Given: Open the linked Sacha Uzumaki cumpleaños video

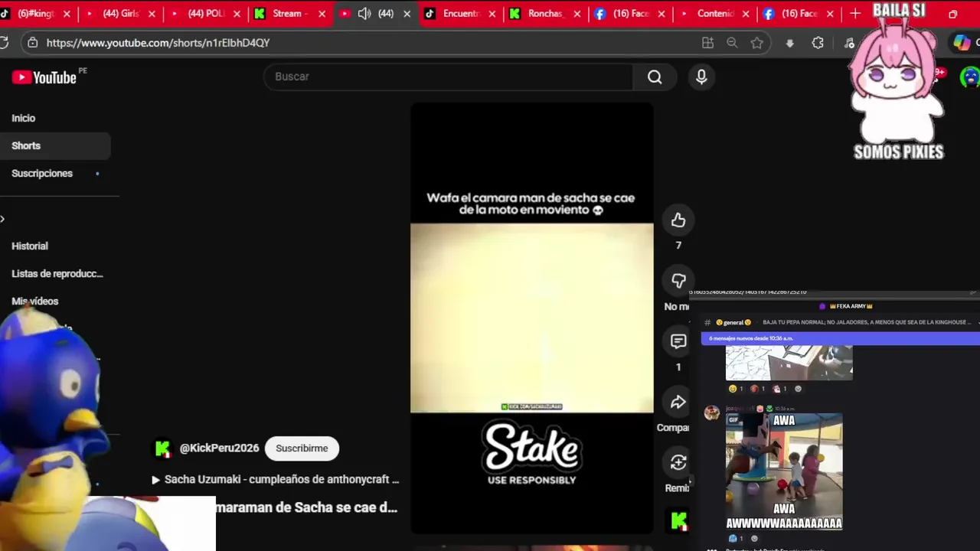Looking at the screenshot, I should pyautogui.click(x=276, y=479).
